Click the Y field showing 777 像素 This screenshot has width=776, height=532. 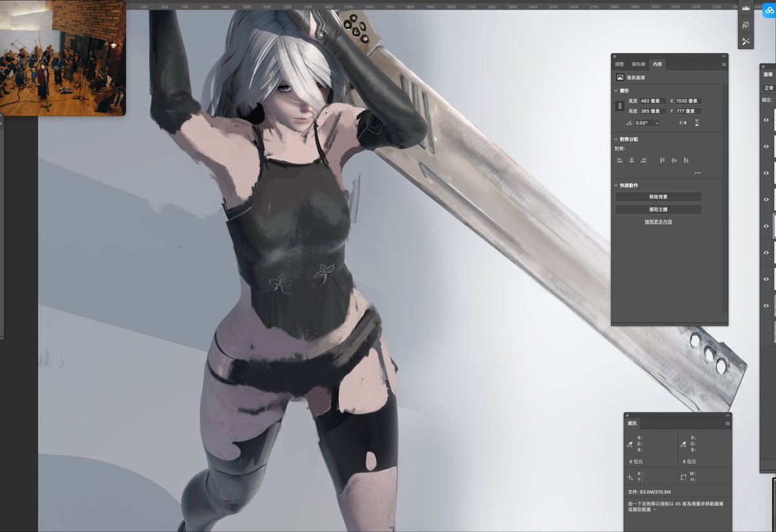[x=689, y=111]
